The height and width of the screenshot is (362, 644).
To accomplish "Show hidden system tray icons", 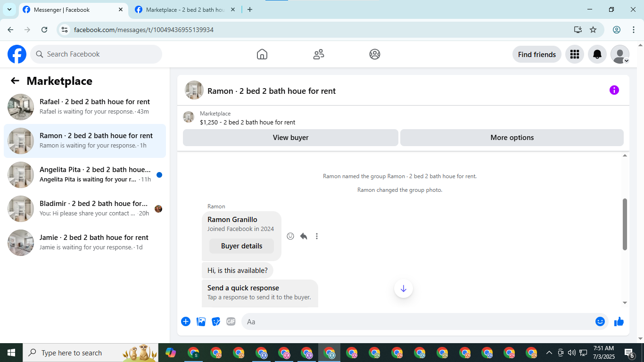I will click(549, 353).
